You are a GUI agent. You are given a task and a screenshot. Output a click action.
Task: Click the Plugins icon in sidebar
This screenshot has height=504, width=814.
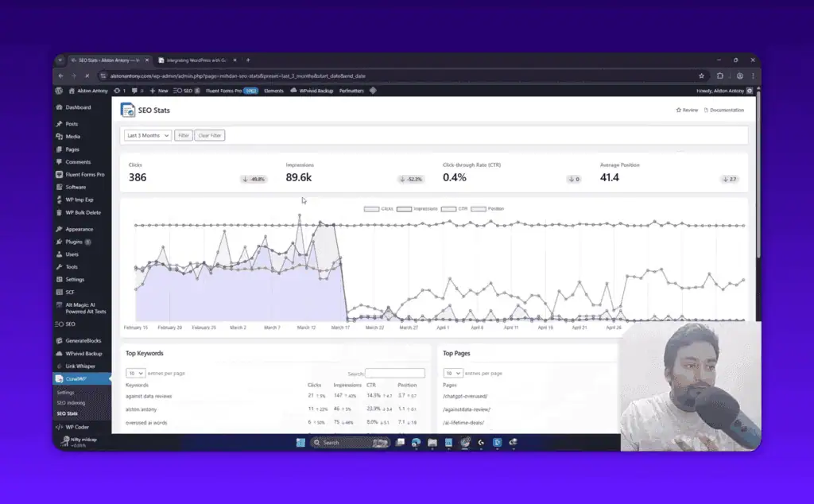[59, 242]
